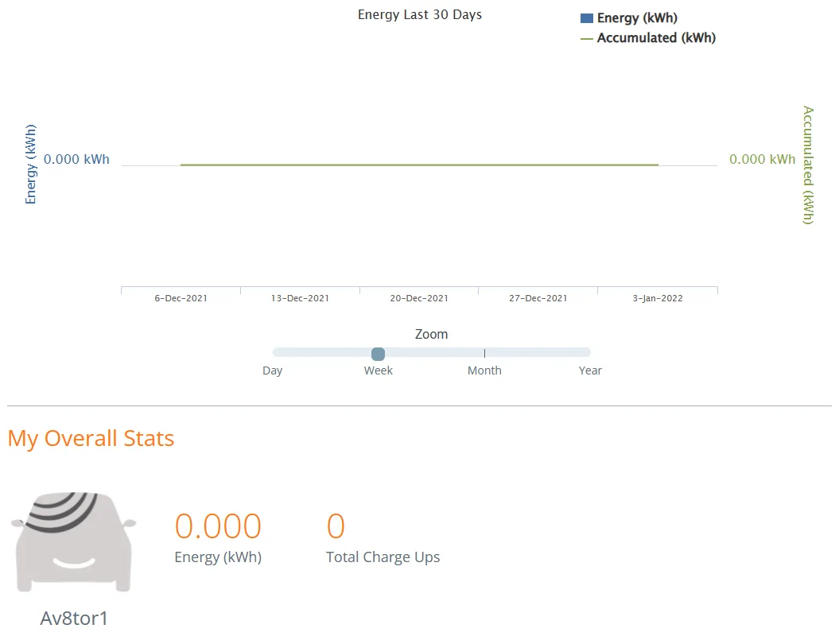
Task: Click the green accumulated line on chart
Action: click(420, 165)
